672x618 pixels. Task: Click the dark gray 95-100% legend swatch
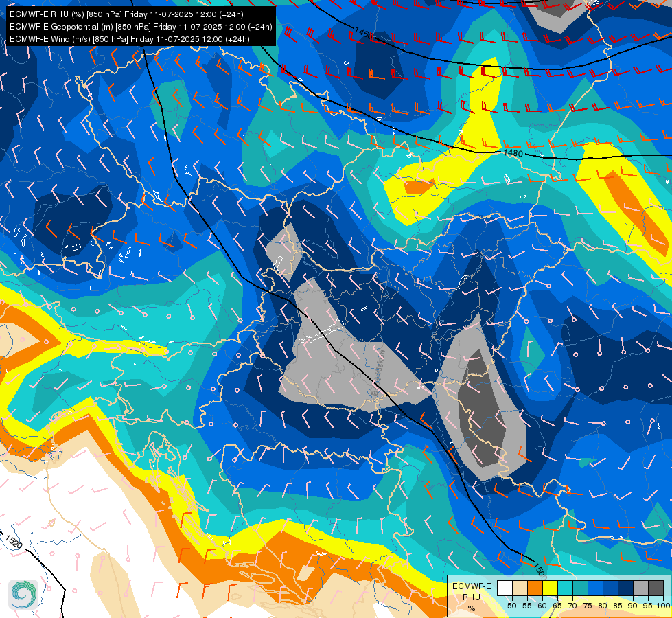tap(656, 588)
